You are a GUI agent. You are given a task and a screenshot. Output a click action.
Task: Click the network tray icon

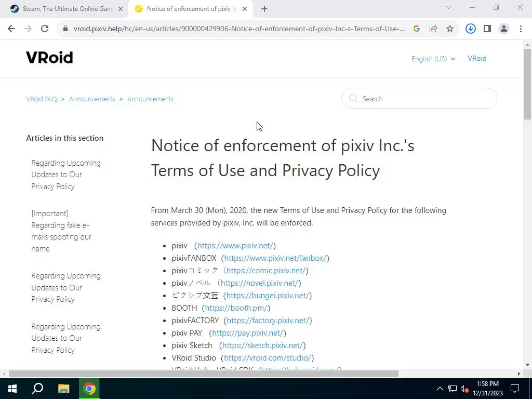(453, 389)
